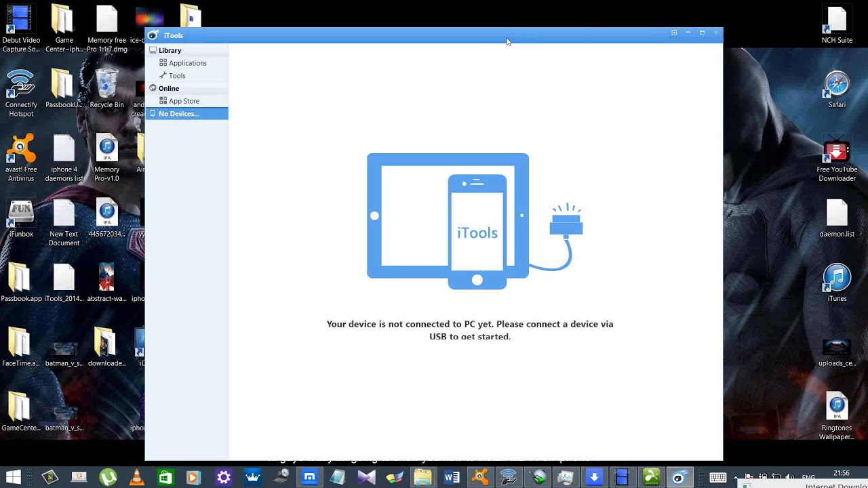This screenshot has width=868, height=488.
Task: Open Tools in the iTools sidebar
Action: point(172,76)
